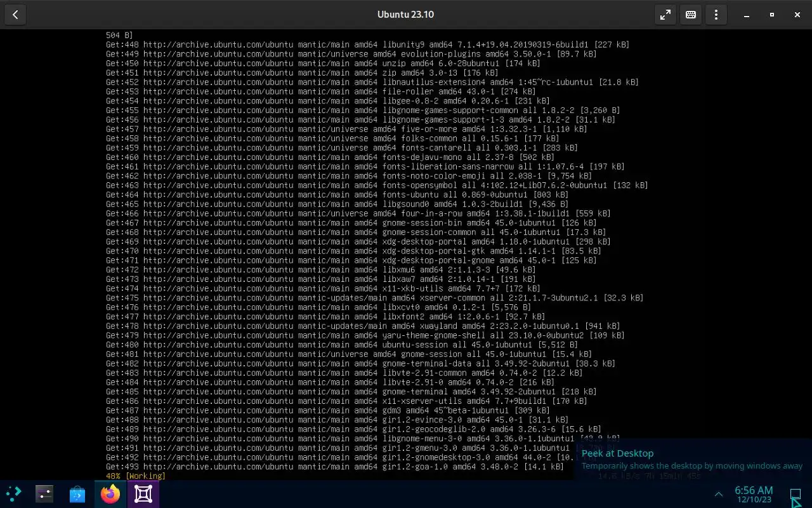Go back using the header arrow button
Image resolution: width=812 pixels, height=508 pixels.
coord(15,15)
